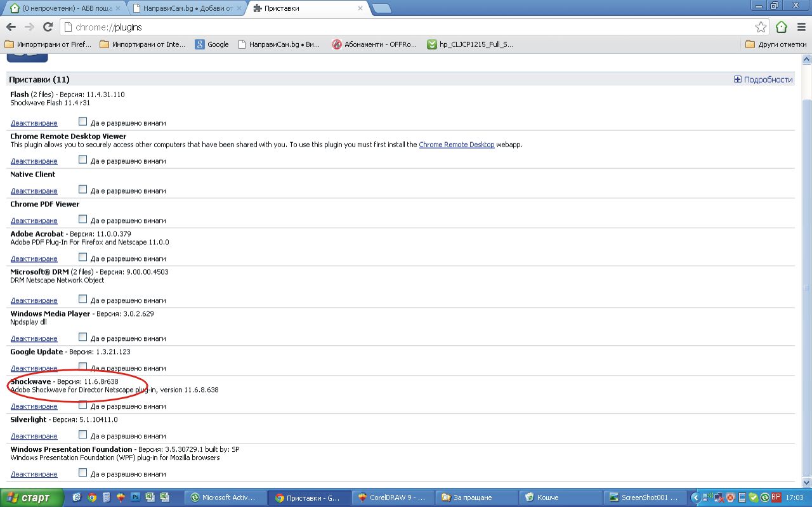Launch Photoshop from the quick launch bar
The height and width of the screenshot is (507, 812).
[135, 498]
